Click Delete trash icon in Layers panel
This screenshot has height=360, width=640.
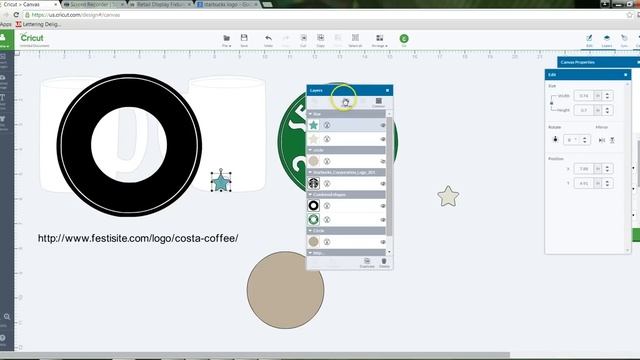pyautogui.click(x=384, y=263)
